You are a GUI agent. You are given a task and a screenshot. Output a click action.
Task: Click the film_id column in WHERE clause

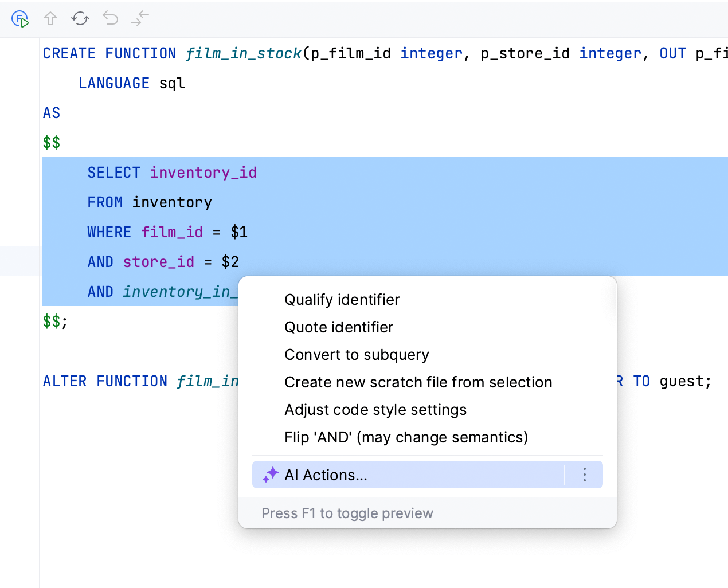172,232
